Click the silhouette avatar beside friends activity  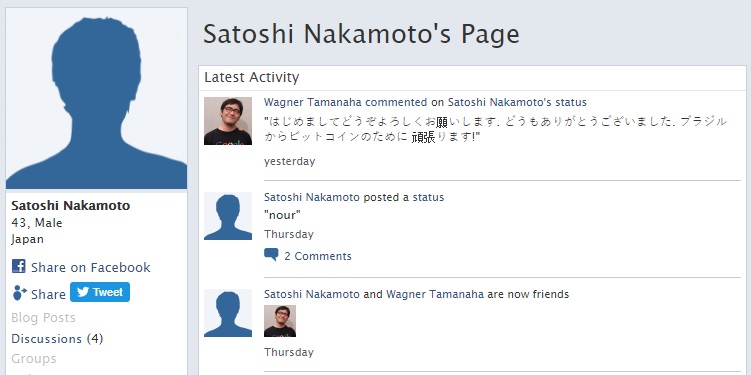(228, 313)
